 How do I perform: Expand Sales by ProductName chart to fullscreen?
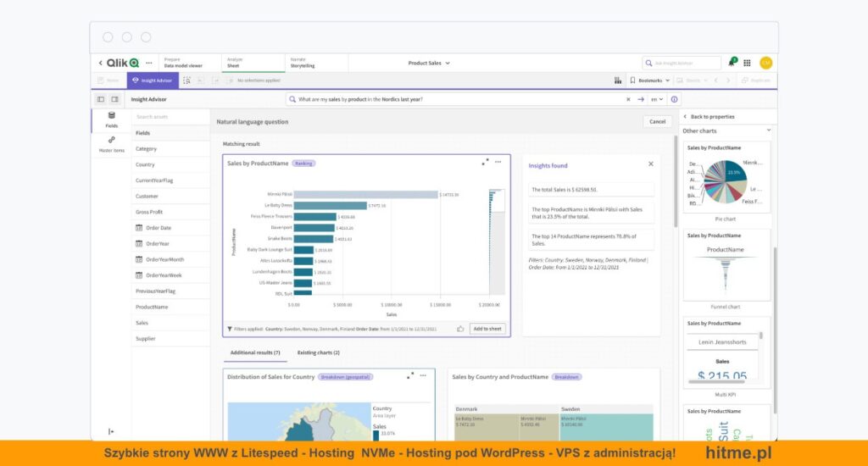pos(486,162)
